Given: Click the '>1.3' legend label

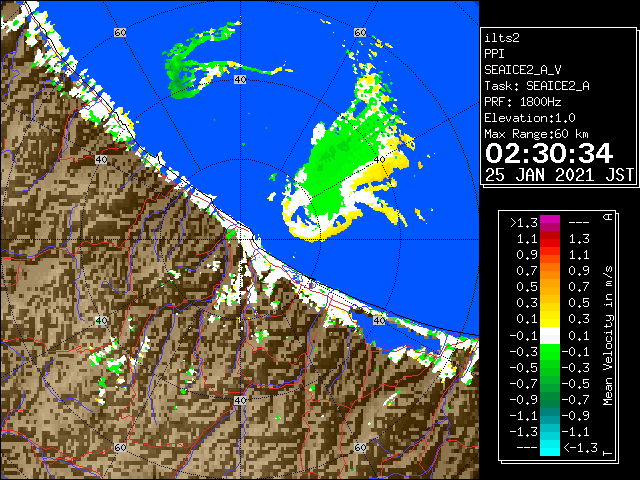Looking at the screenshot, I should 524,223.
